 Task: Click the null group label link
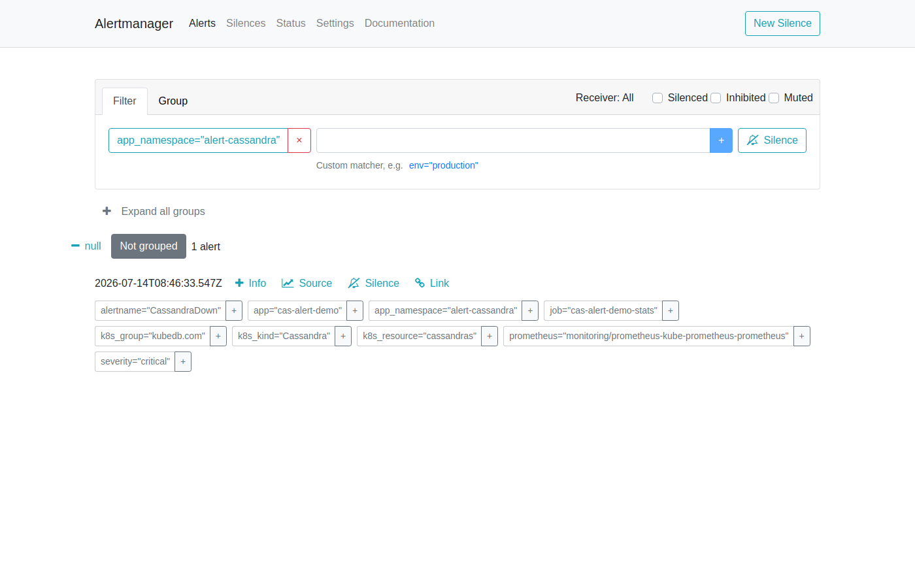click(x=93, y=246)
